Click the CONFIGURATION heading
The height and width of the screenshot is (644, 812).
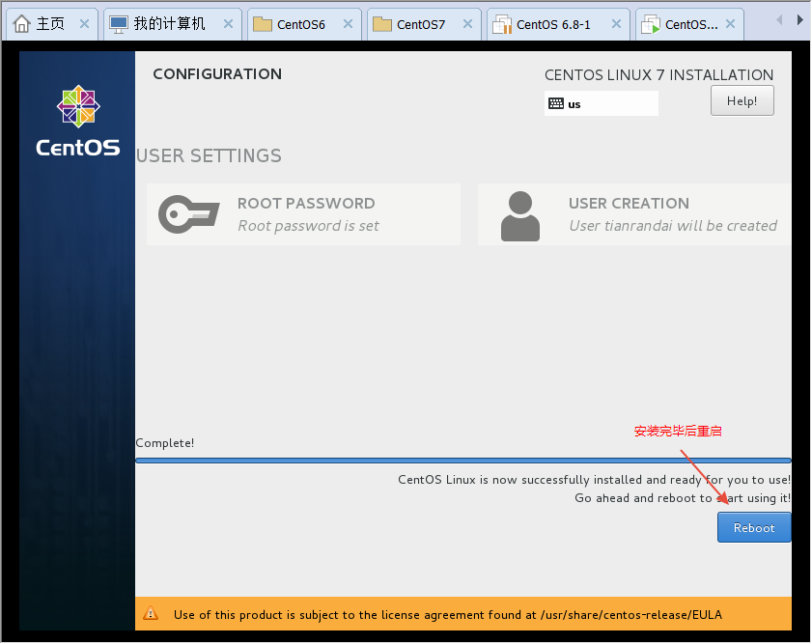click(217, 74)
